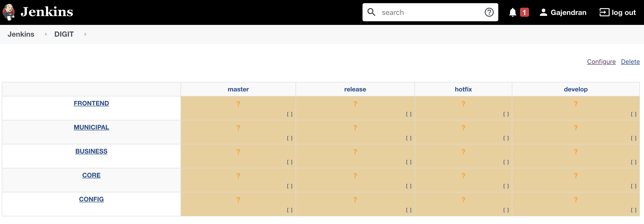Click the magnifier icon in the search box

coord(371,12)
